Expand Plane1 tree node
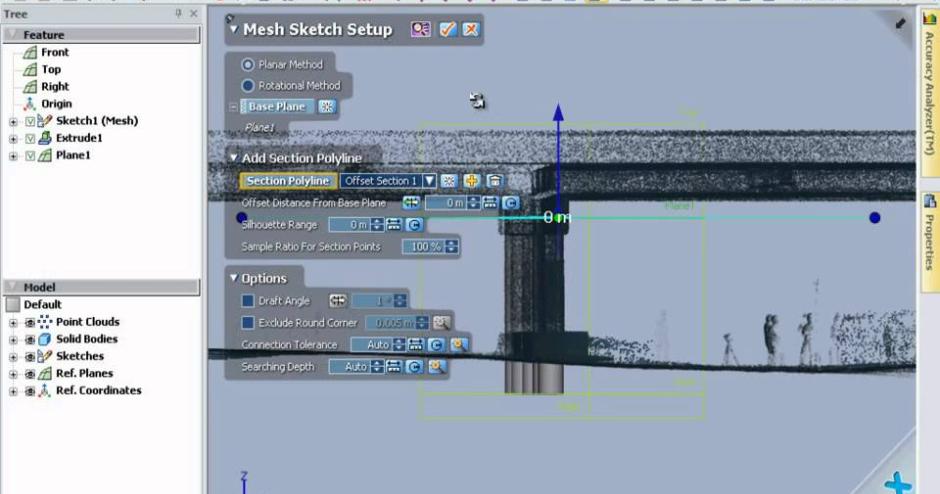 click(x=13, y=156)
